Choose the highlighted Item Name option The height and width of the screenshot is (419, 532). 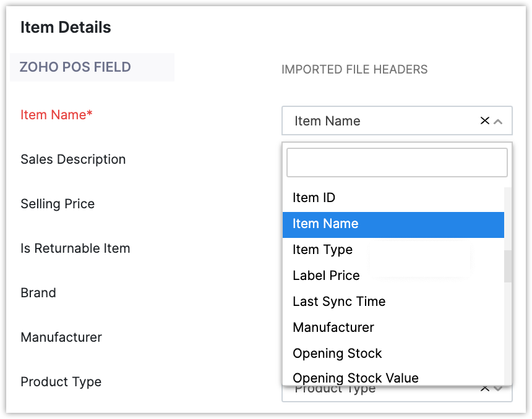click(325, 224)
